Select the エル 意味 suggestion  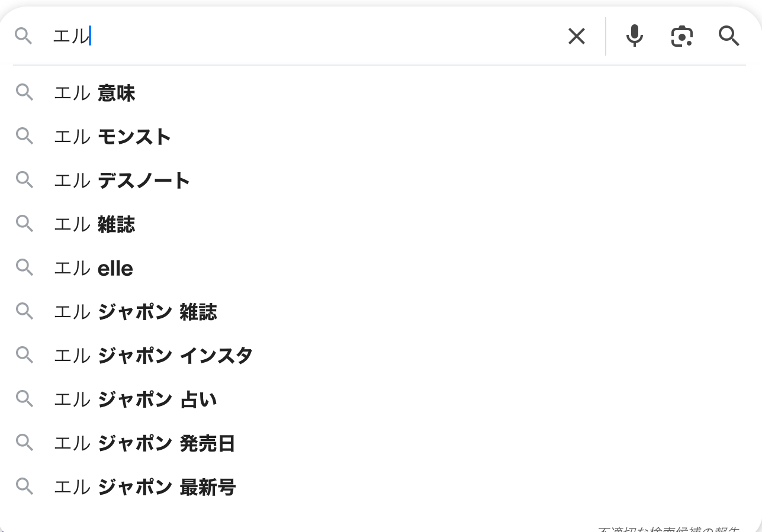coord(95,93)
